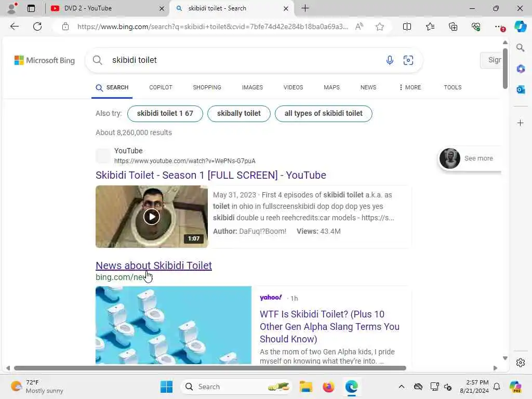Open the Favorites list
This screenshot has height=399, width=532.
coord(430,26)
